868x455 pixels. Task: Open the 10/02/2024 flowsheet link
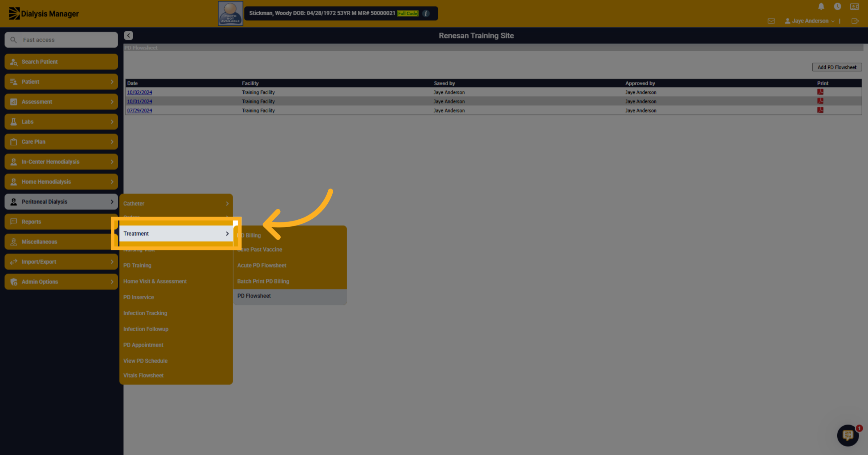coord(139,92)
